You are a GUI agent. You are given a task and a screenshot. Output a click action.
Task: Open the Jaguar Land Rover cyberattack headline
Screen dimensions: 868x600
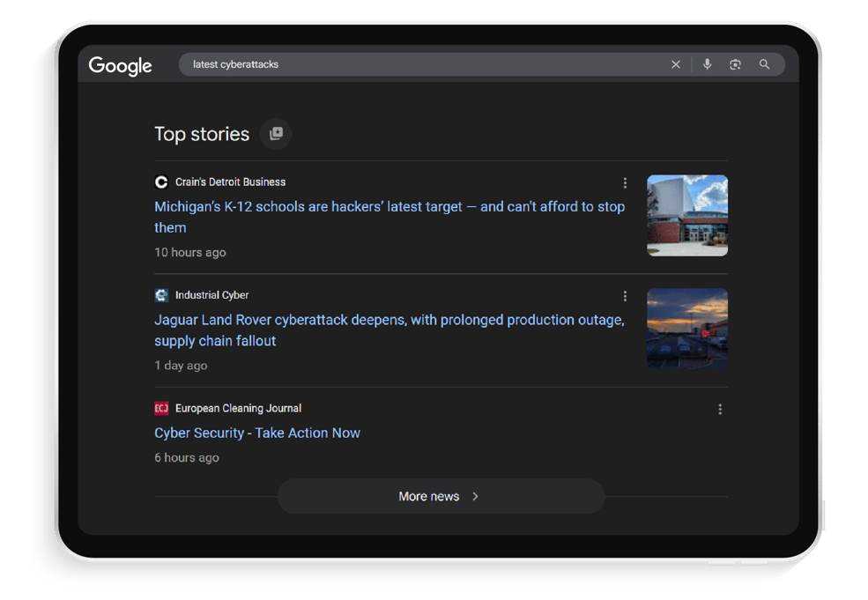coord(389,321)
